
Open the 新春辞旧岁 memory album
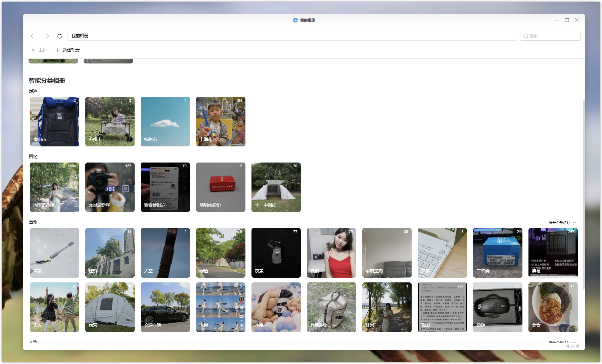[x=165, y=187]
